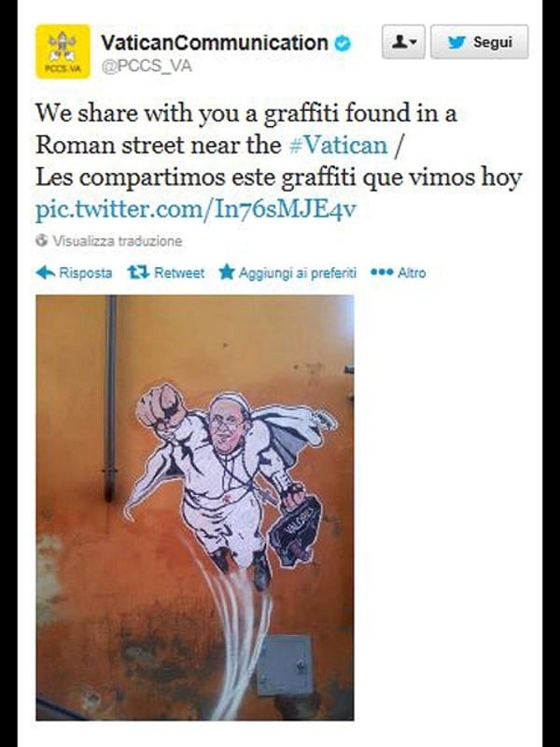Click the Retweet arrows icon
The width and height of the screenshot is (560, 747).
(138, 273)
